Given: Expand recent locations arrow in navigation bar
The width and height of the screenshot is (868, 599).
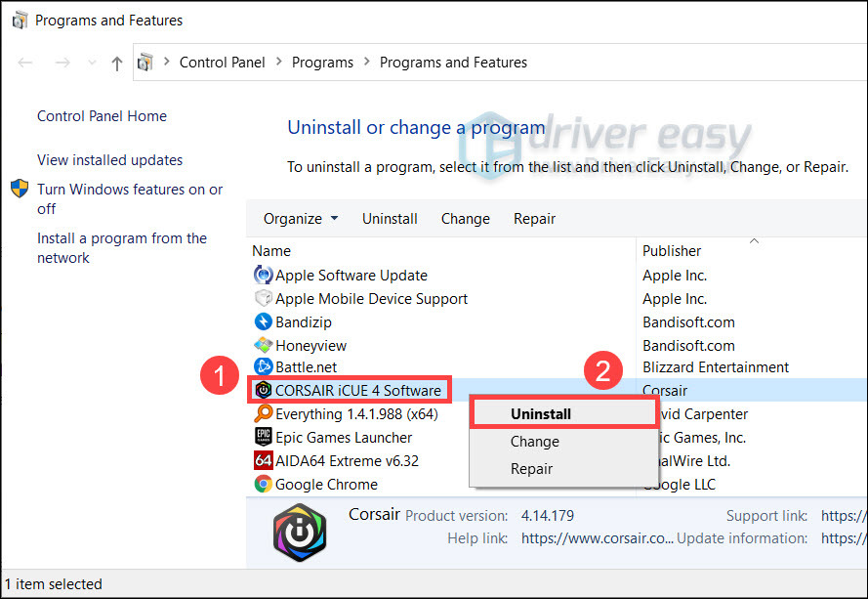Looking at the screenshot, I should pyautogui.click(x=92, y=63).
